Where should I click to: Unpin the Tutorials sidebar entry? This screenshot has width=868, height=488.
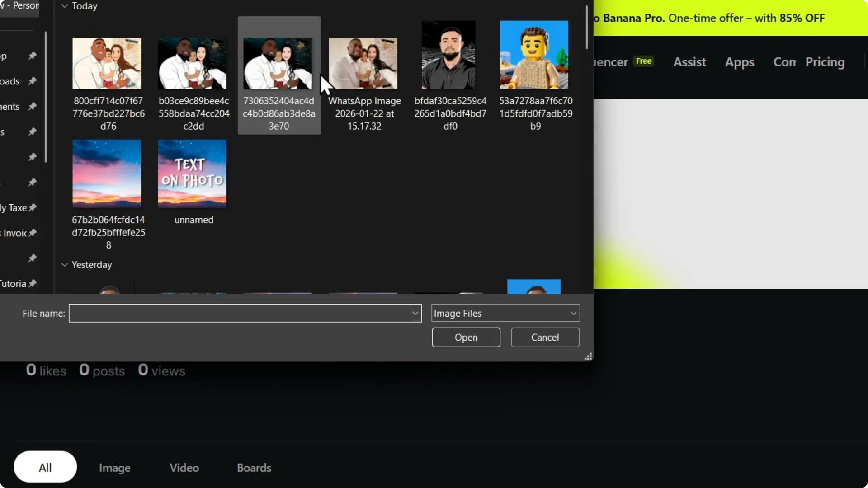click(x=32, y=283)
